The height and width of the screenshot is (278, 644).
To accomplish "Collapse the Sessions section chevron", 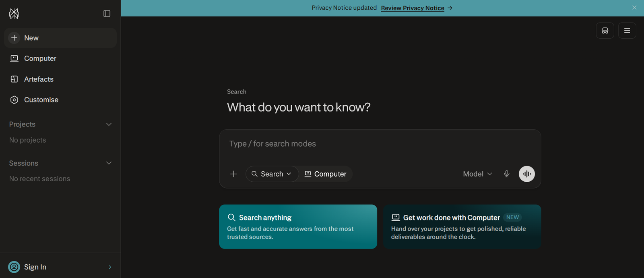I will click(x=109, y=163).
